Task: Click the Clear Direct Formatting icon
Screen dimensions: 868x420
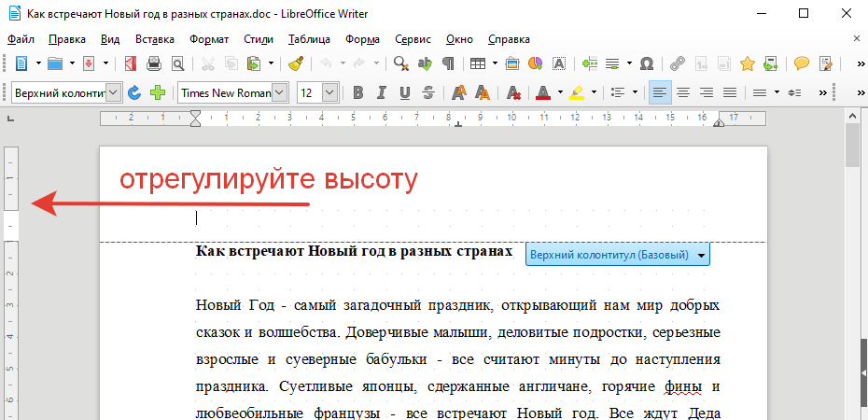Action: click(513, 92)
